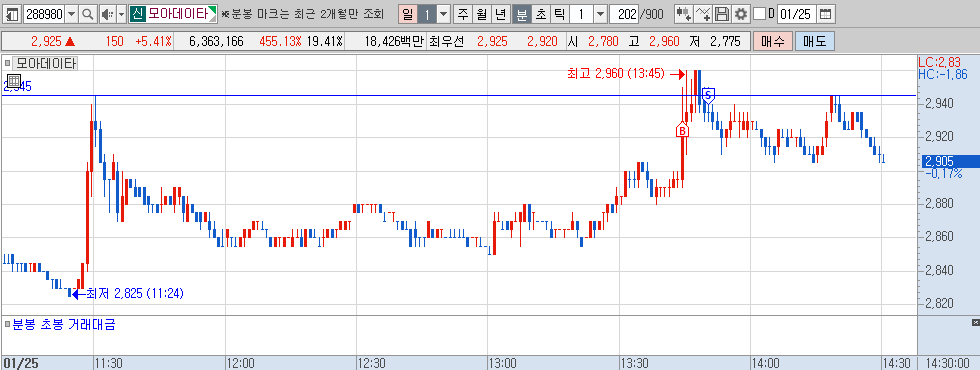Toggle the 일 (daily) period button
980x370 pixels.
point(408,14)
